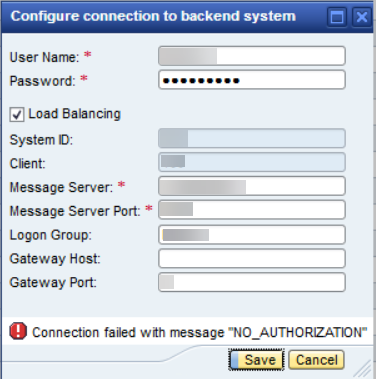Click the Load Balancing label text
376x379 pixels.
pos(74,114)
